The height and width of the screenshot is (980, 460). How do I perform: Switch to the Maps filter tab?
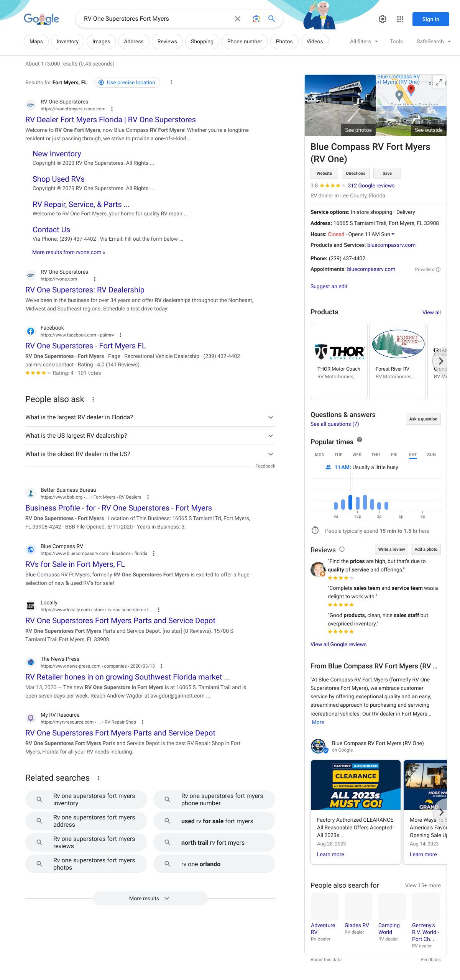pyautogui.click(x=36, y=41)
